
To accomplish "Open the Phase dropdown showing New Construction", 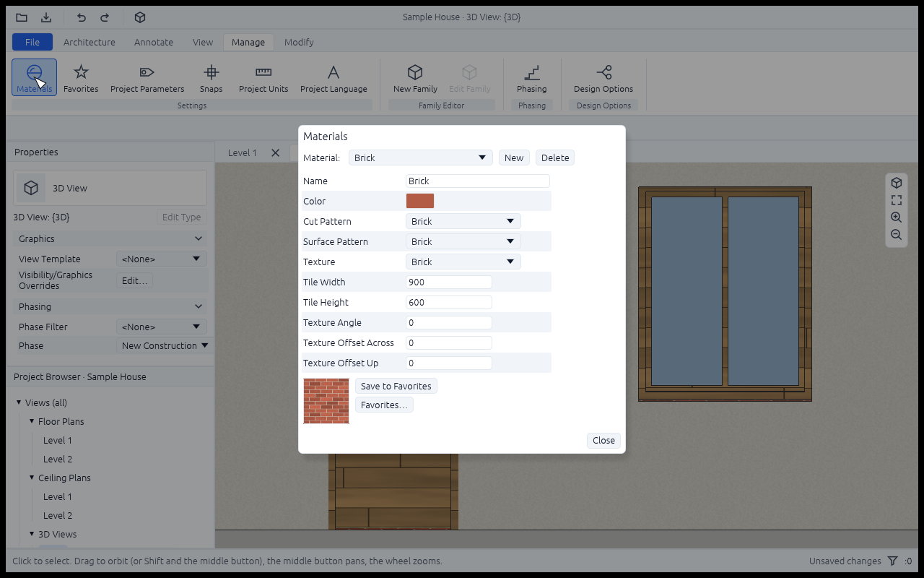I will pos(164,345).
